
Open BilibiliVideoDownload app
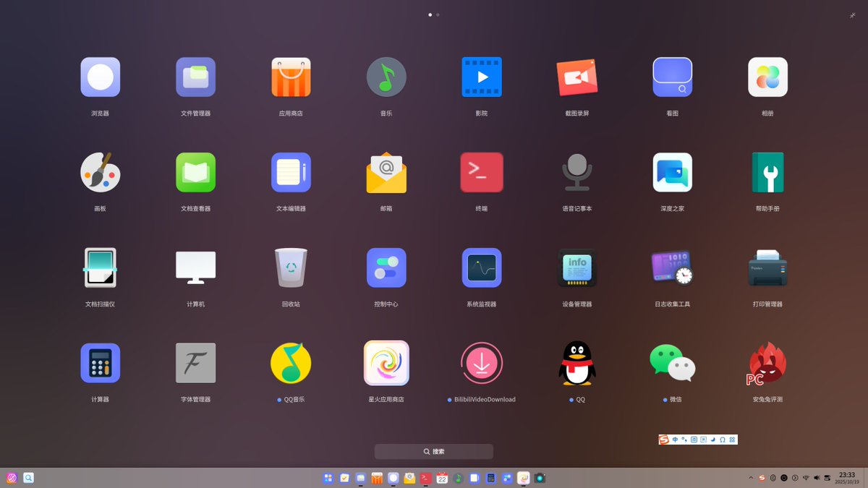(x=482, y=363)
